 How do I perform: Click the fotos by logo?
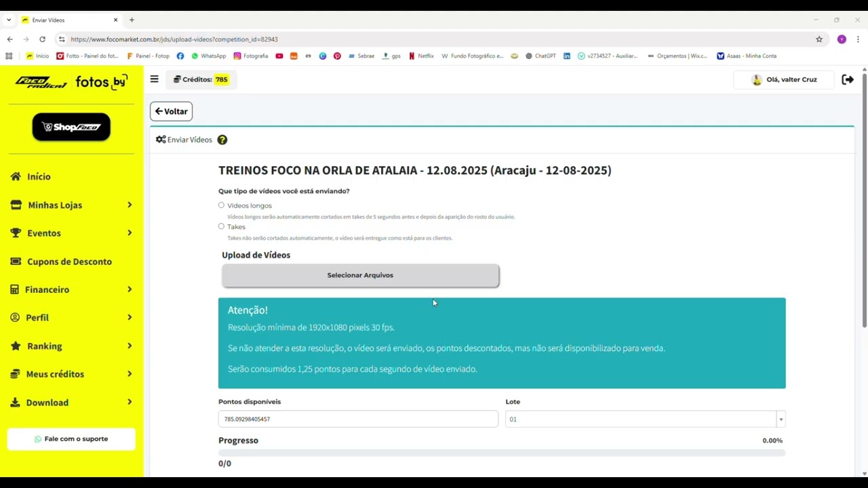click(101, 82)
